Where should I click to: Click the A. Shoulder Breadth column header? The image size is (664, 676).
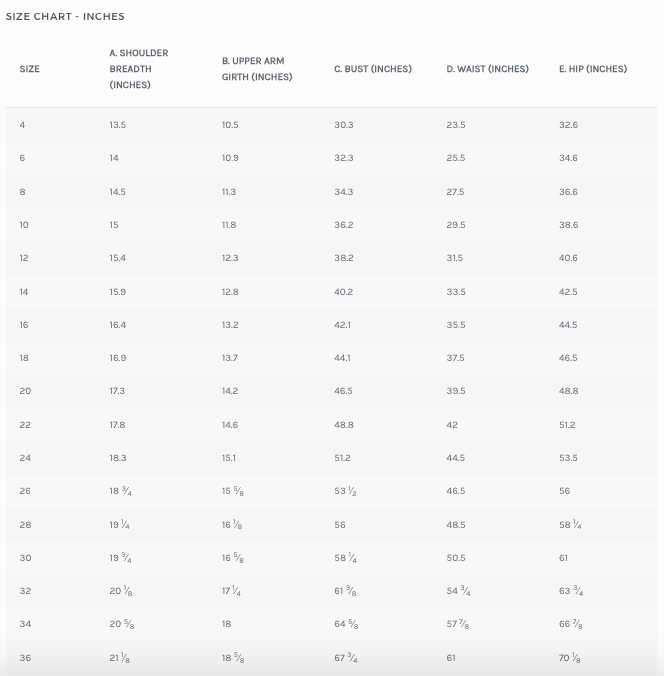[x=139, y=69]
